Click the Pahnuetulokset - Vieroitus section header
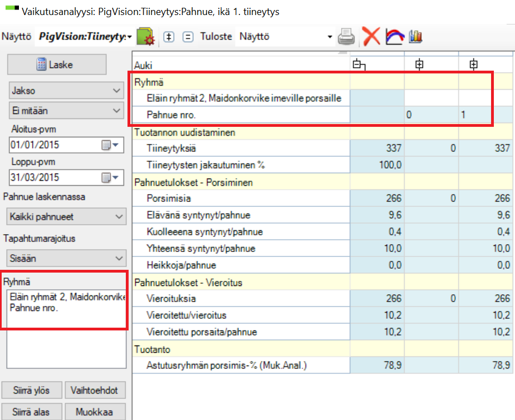 pyautogui.click(x=188, y=283)
